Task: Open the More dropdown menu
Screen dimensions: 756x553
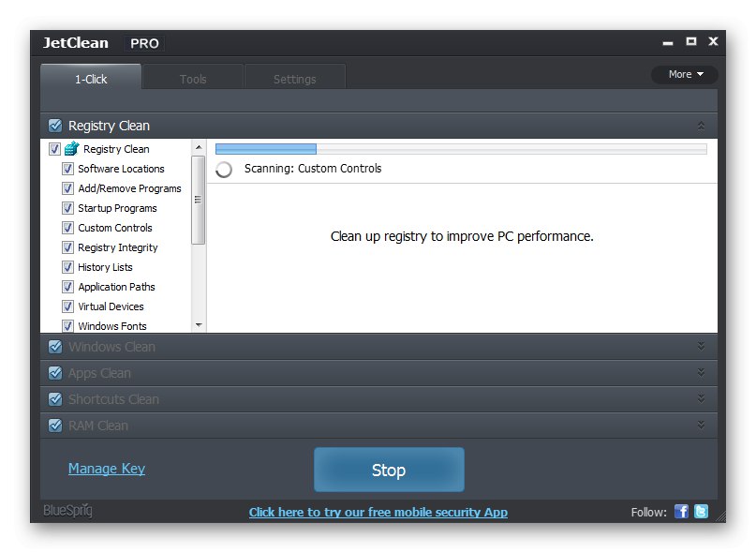Action: [x=685, y=74]
